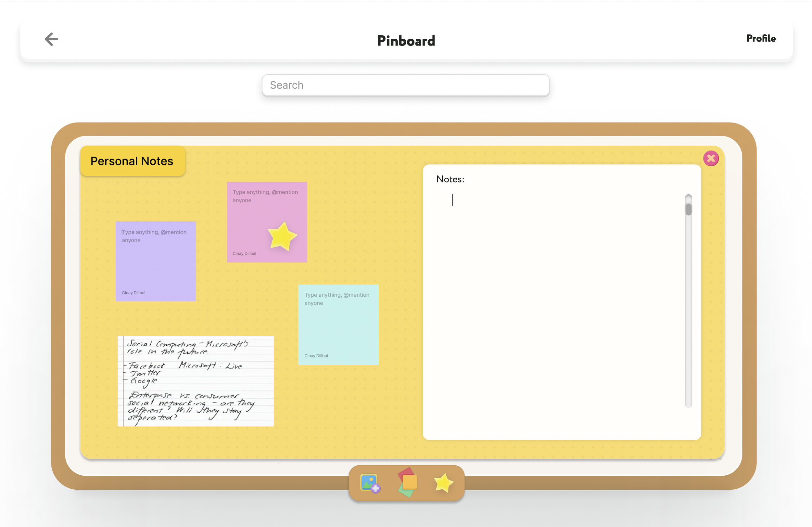
Task: Click author name on the pink note
Action: (x=244, y=254)
